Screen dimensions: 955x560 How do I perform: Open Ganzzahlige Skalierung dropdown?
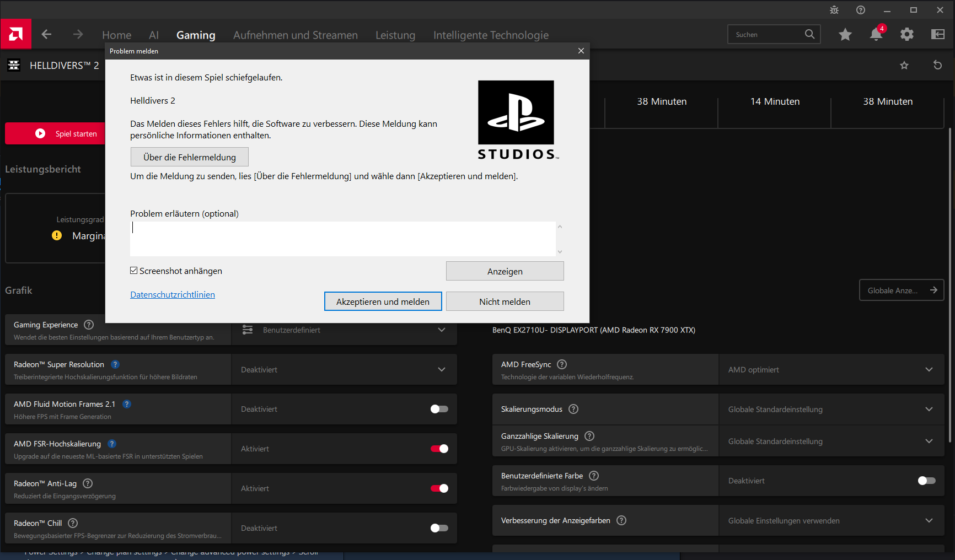831,441
